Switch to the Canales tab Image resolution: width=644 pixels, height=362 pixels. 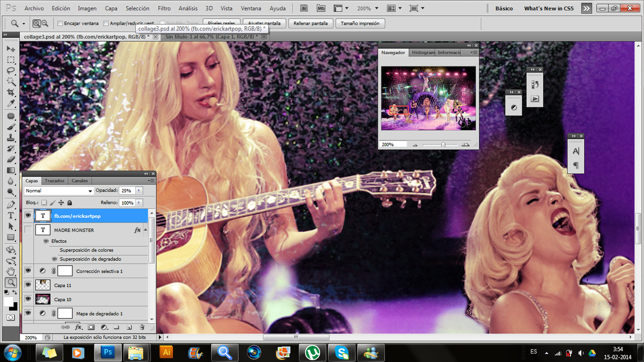point(79,181)
